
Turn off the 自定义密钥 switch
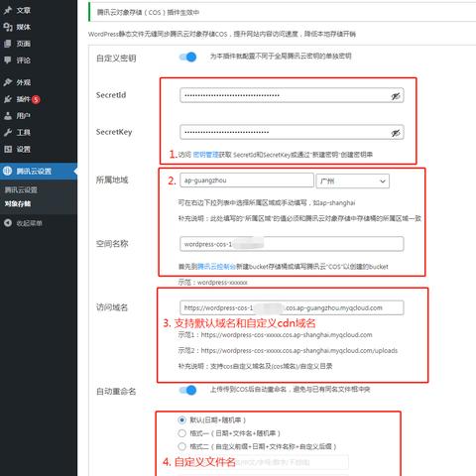coord(187,58)
